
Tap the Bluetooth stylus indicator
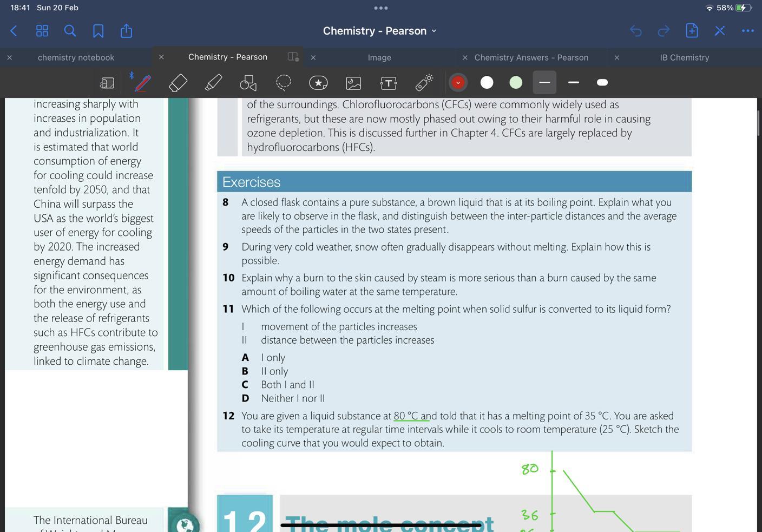pos(132,75)
